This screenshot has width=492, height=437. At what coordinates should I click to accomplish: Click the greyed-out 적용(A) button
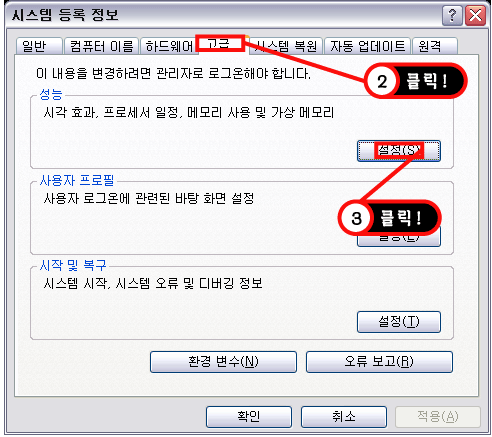click(x=438, y=417)
